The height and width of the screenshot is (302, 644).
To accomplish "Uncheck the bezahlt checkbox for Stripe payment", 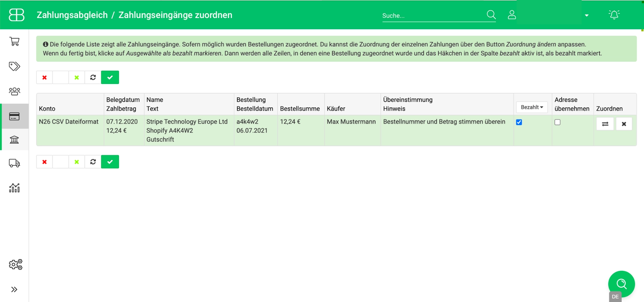I will point(519,122).
